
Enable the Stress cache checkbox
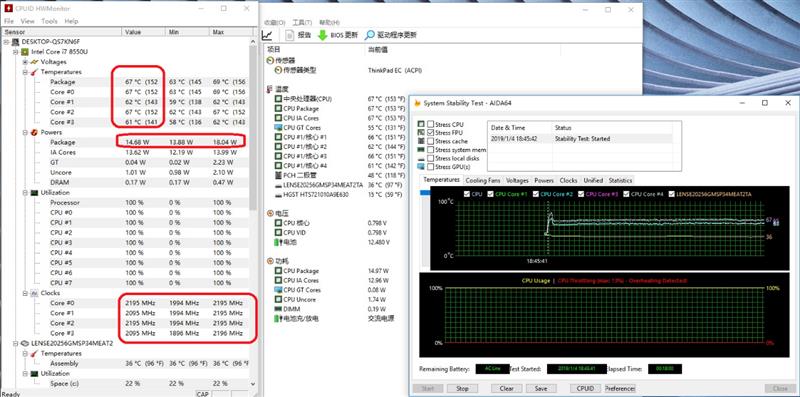click(x=431, y=141)
